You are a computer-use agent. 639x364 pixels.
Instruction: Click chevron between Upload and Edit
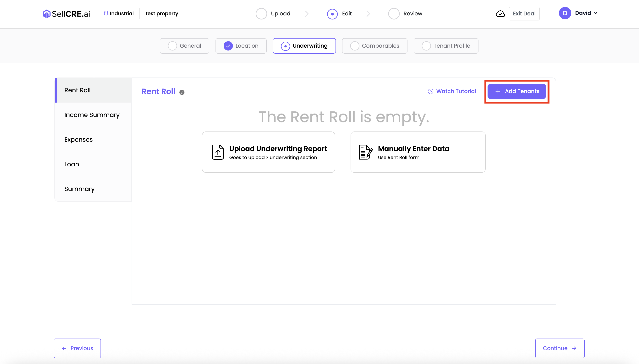[x=307, y=14]
